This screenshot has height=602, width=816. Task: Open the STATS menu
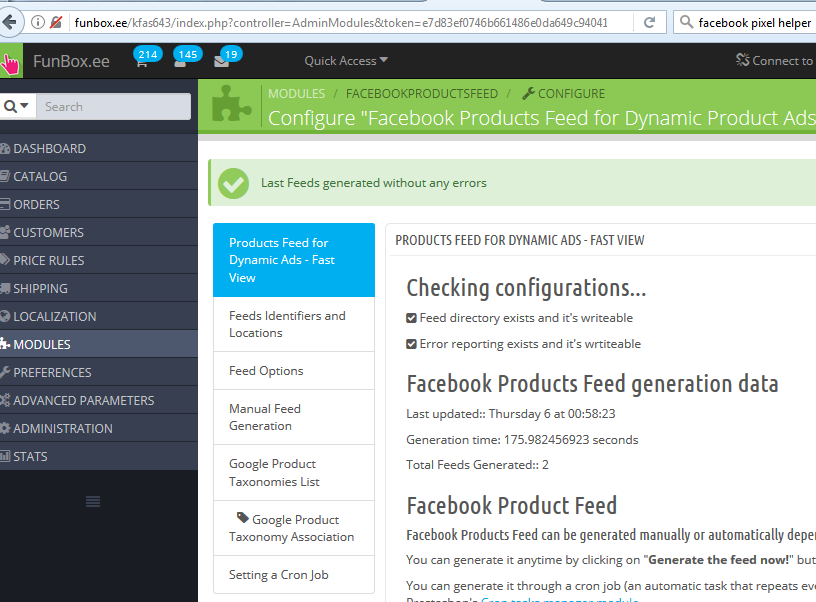coord(99,456)
